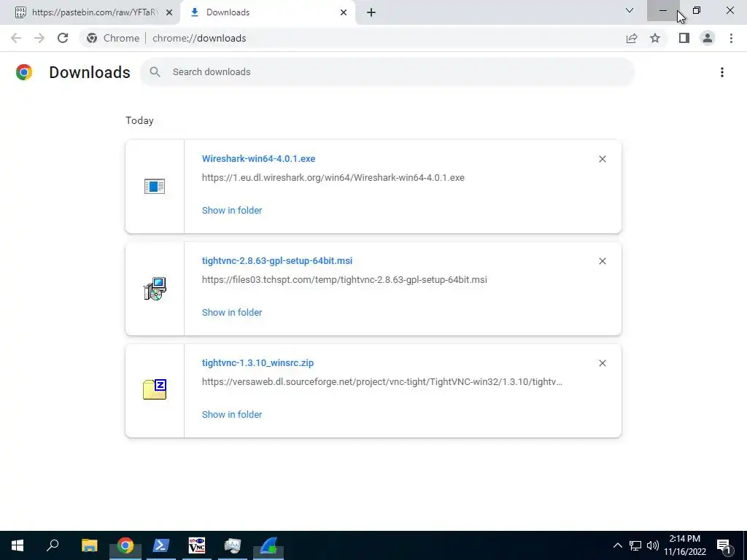Image resolution: width=747 pixels, height=560 pixels.
Task: Open PowerShell from the taskbar
Action: [161, 545]
